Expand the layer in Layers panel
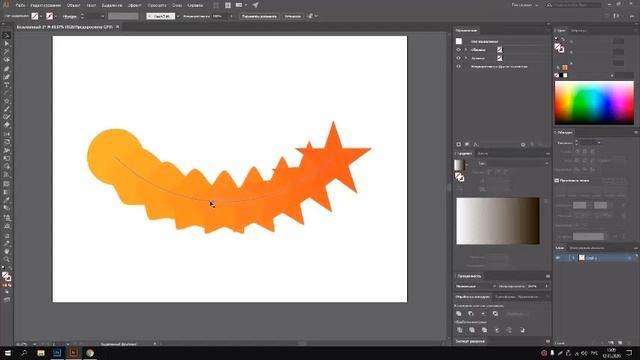640x360 pixels. click(573, 258)
